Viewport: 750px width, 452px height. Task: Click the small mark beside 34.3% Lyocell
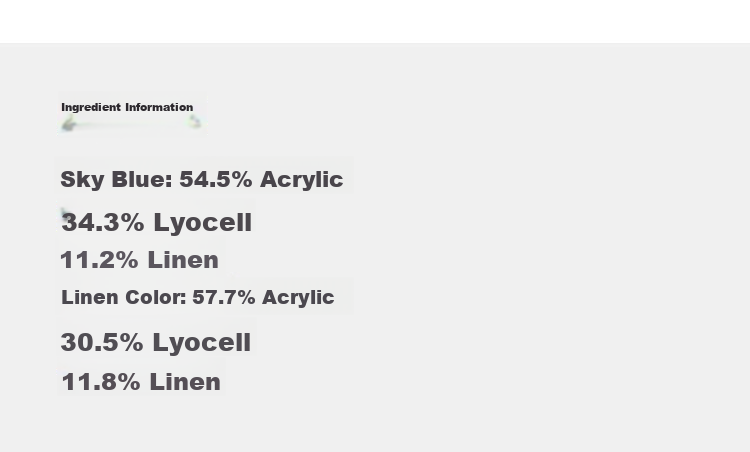(65, 213)
